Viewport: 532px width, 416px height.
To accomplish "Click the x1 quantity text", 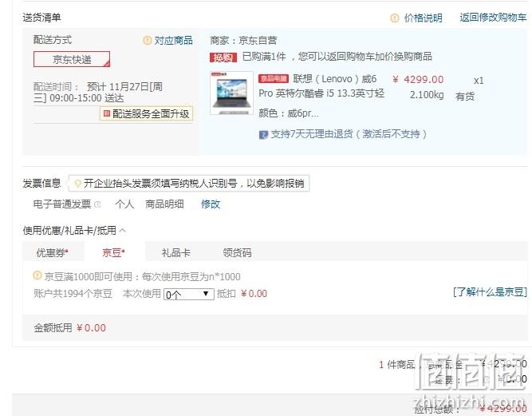I will (x=479, y=81).
